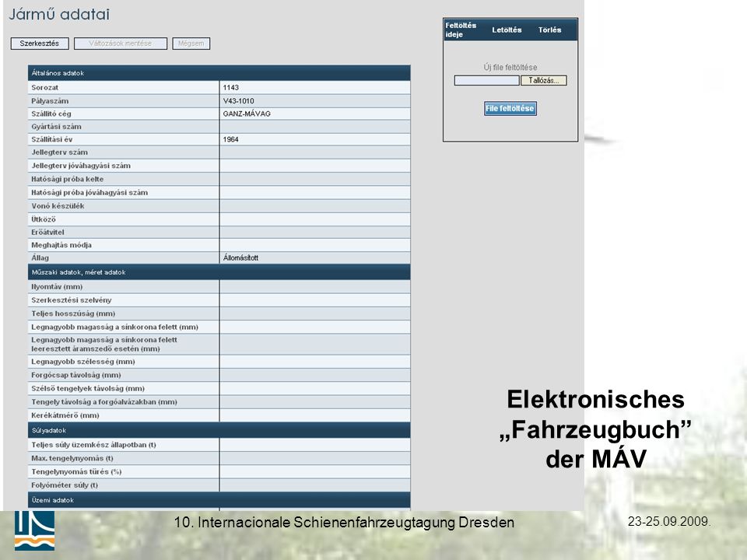
Task: Click the Üzemi adatok section header
Action: point(219,500)
